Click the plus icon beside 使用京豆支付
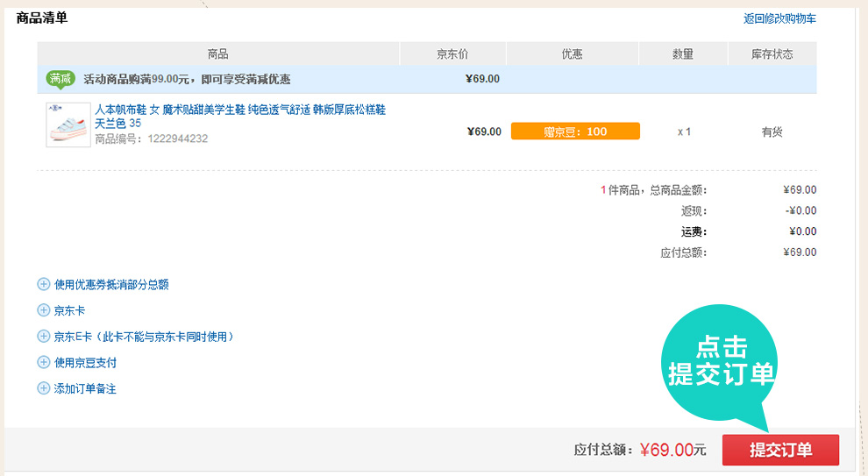868x476 pixels. tap(44, 362)
